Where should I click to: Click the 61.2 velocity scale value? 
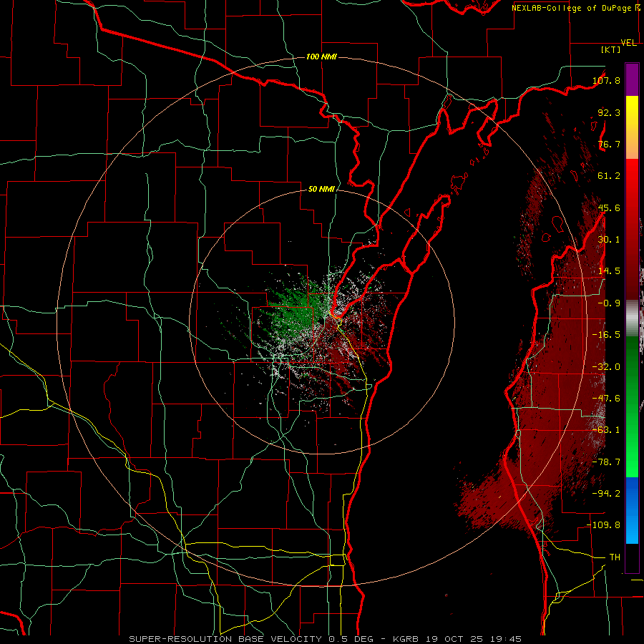coord(609,176)
